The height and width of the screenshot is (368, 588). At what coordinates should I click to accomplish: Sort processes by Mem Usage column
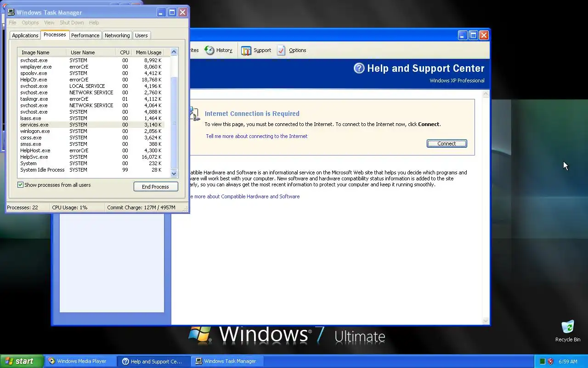click(x=148, y=52)
